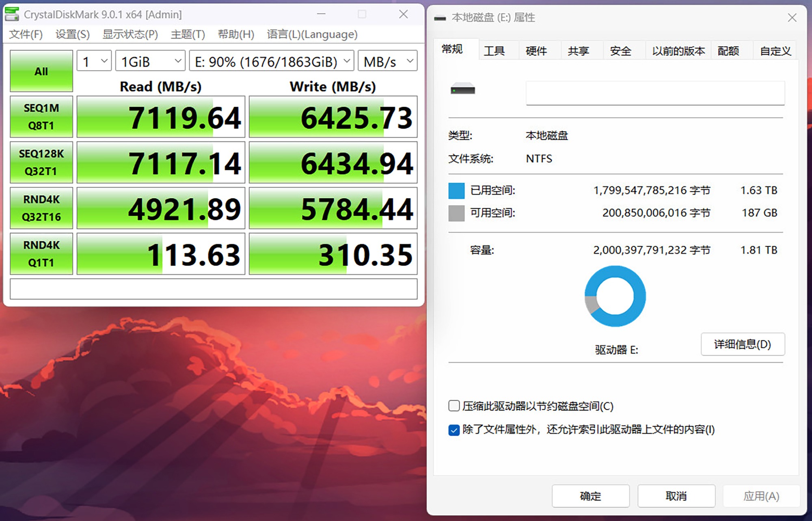Click the gray free space color square
Image resolution: width=812 pixels, height=521 pixels.
click(x=456, y=213)
